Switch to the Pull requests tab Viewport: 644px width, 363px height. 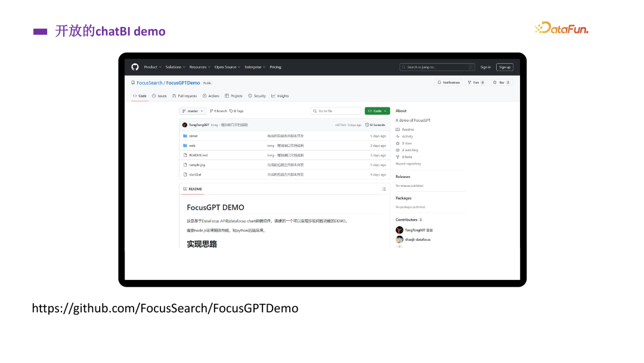click(184, 96)
